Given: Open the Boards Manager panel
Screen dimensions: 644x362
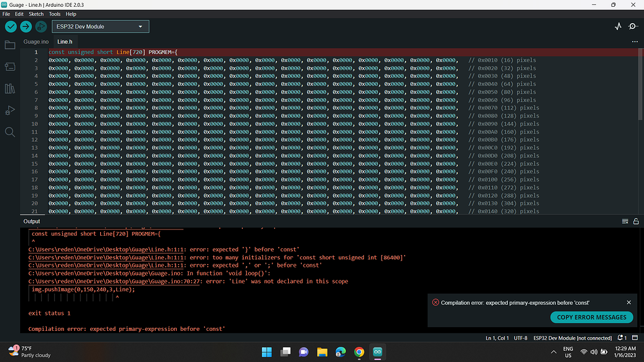Looking at the screenshot, I should coord(9,67).
